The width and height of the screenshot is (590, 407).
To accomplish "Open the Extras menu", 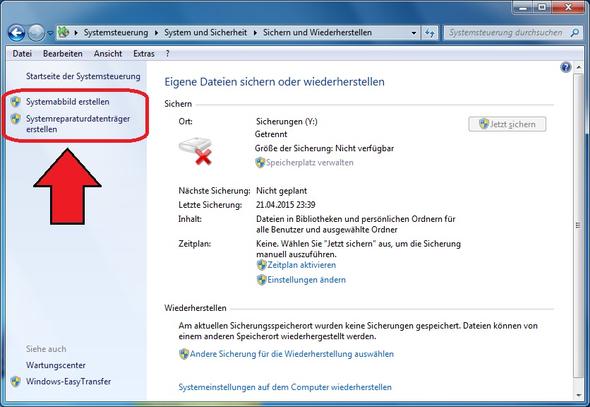I will (144, 54).
